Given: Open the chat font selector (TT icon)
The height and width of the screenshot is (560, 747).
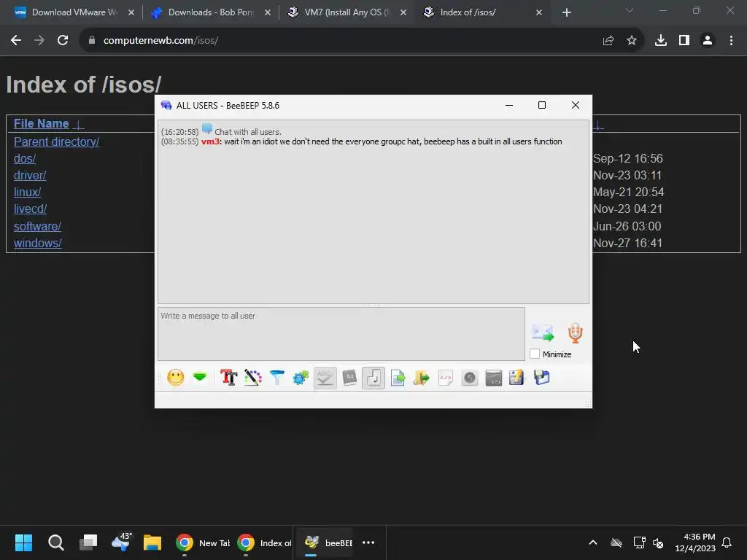Looking at the screenshot, I should click(x=228, y=378).
